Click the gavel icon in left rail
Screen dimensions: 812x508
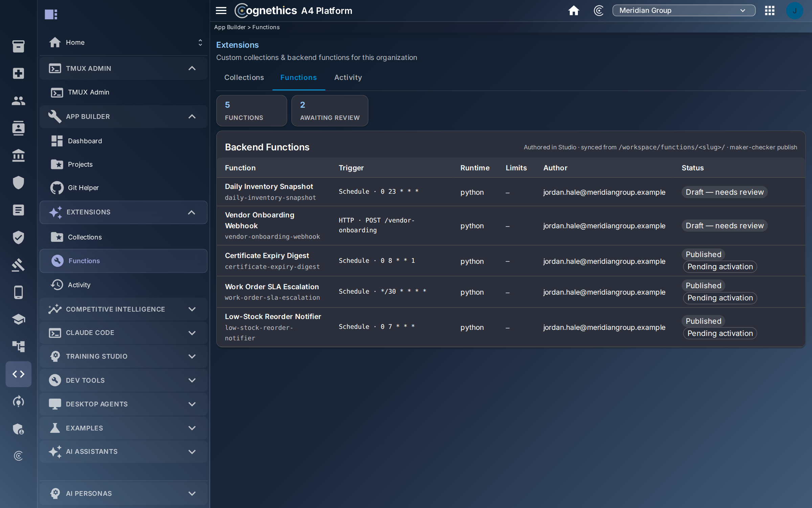18,265
